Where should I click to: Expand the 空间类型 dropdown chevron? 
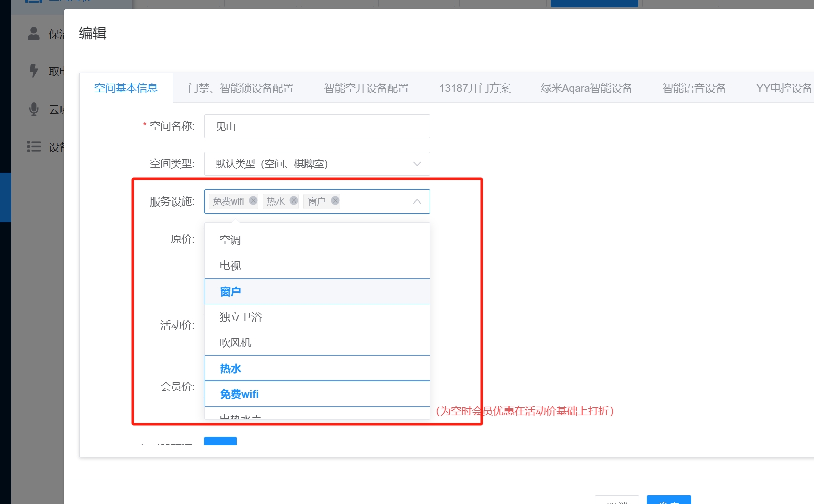417,164
